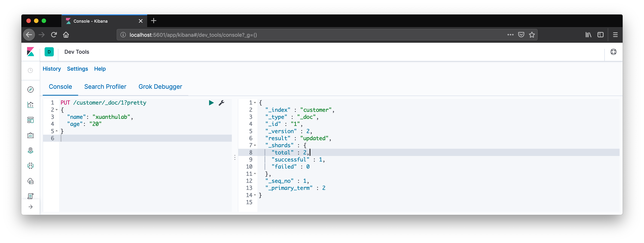This screenshot has width=644, height=243.
Task: Switch to the Grok Debugger tab
Action: point(160,87)
